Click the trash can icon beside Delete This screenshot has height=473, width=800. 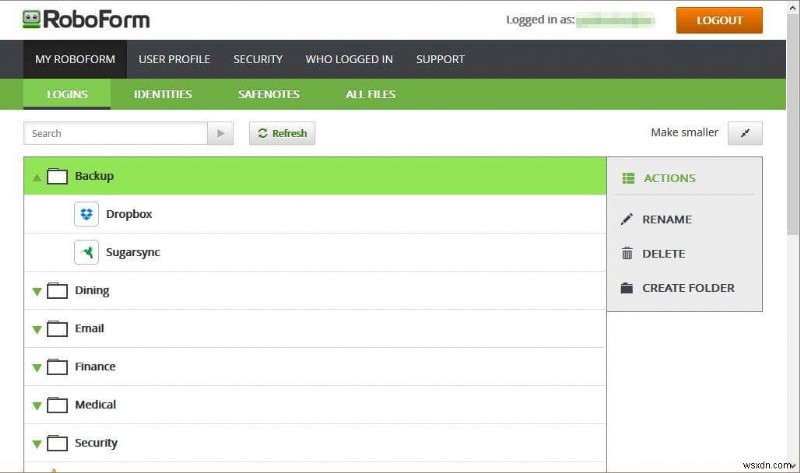point(627,253)
